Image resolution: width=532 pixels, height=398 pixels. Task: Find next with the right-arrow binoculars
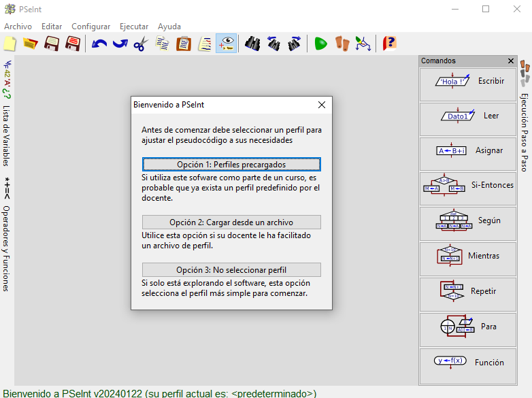tap(294, 44)
